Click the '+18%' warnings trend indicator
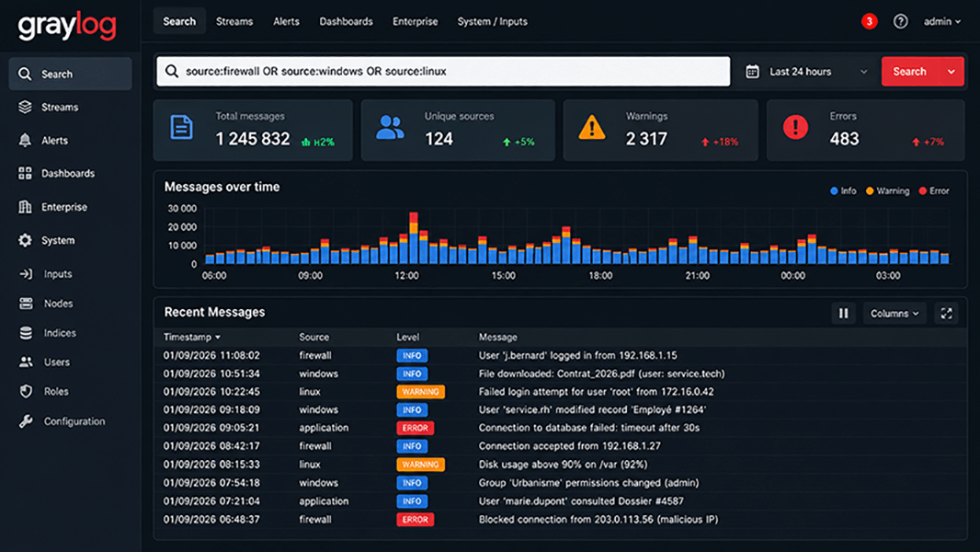Screen dimensions: 980x552 tap(720, 142)
